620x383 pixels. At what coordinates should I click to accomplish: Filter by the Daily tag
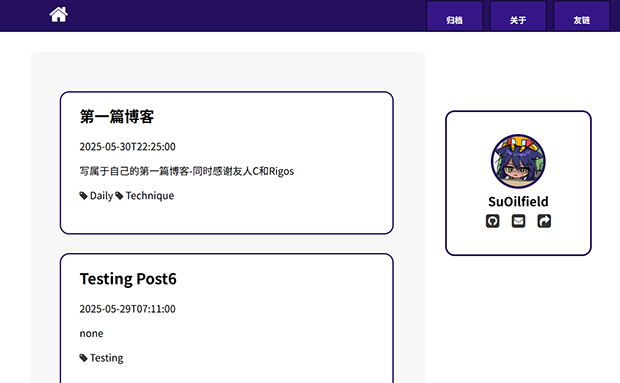pos(101,196)
